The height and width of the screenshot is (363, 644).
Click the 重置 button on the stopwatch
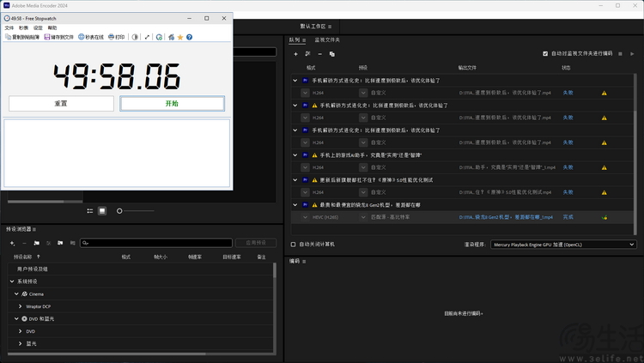(61, 104)
